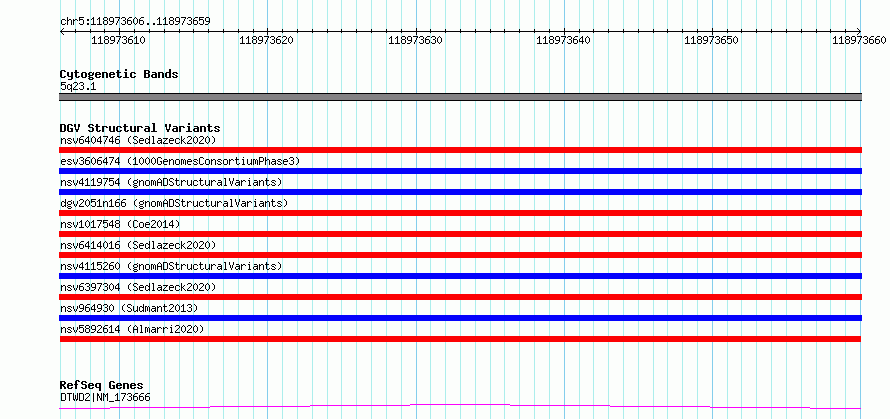Screen dimensions: 890x419
Task: Click the left arrow end of ruler
Action: [x=62, y=32]
